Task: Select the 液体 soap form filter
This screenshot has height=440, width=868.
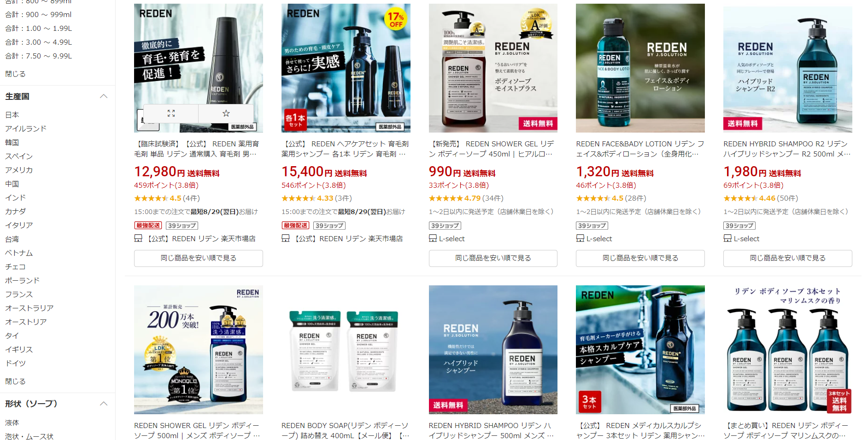Action: [x=12, y=423]
